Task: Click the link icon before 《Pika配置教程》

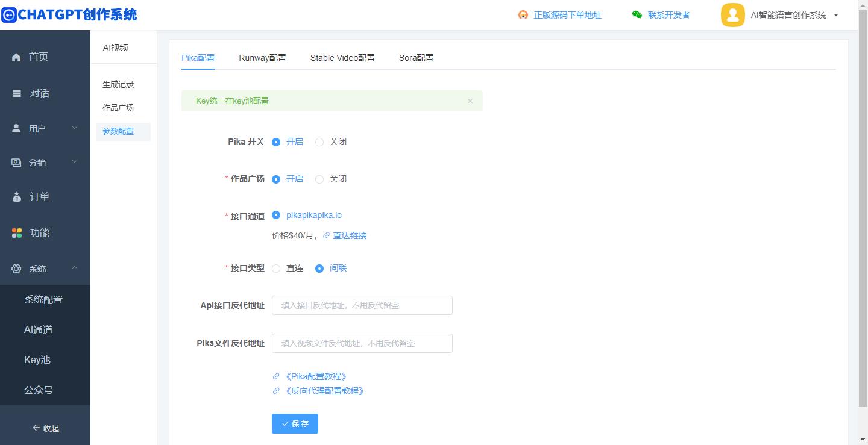Action: click(x=276, y=376)
